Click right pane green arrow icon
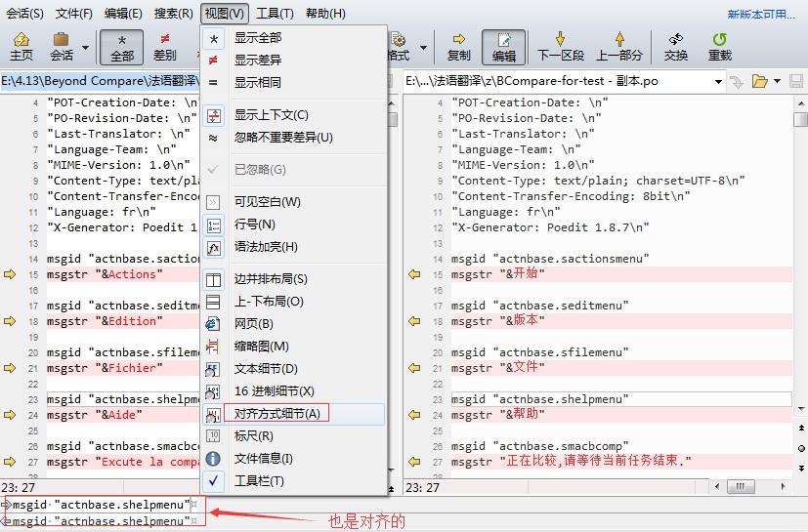Screen dimensions: 808x532 coord(737,82)
